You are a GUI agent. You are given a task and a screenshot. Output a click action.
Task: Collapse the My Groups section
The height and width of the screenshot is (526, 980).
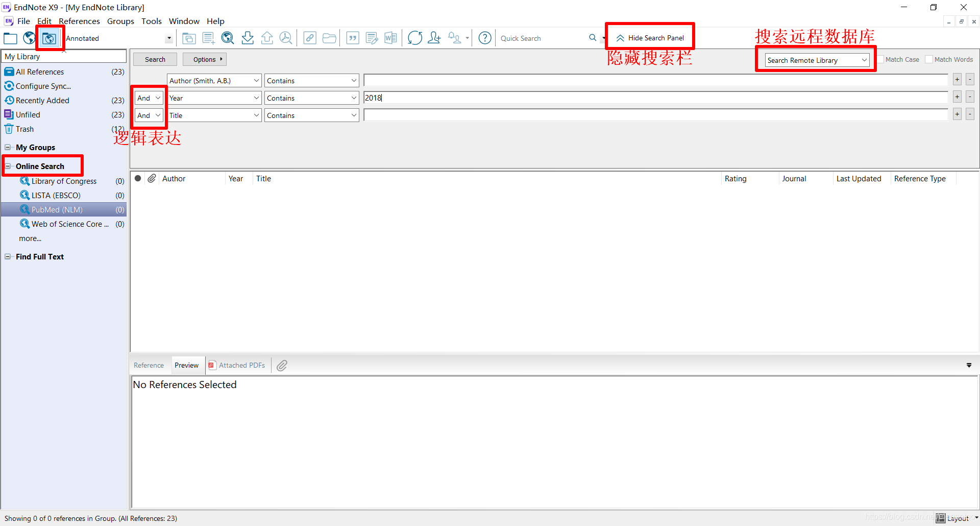(x=8, y=148)
